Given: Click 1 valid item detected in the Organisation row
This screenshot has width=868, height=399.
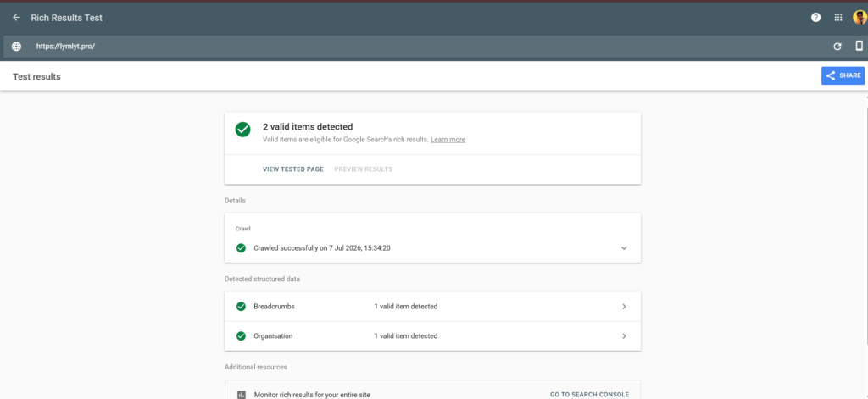Looking at the screenshot, I should coord(406,336).
